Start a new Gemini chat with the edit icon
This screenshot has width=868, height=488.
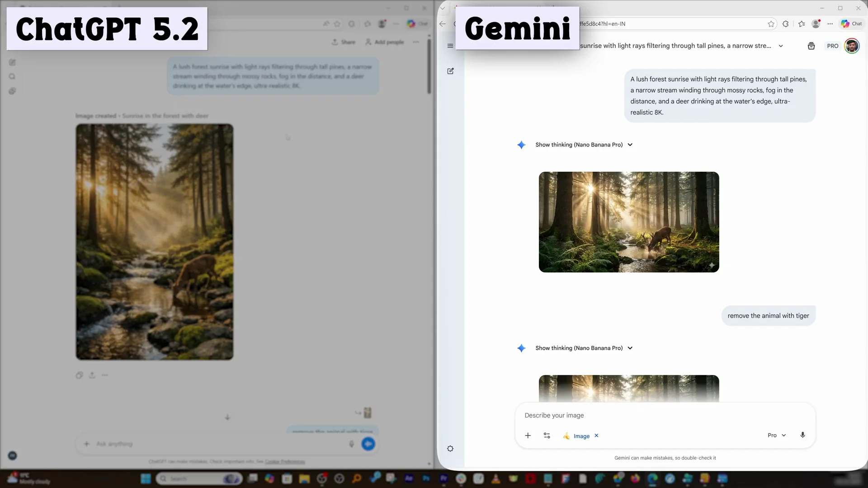click(450, 71)
